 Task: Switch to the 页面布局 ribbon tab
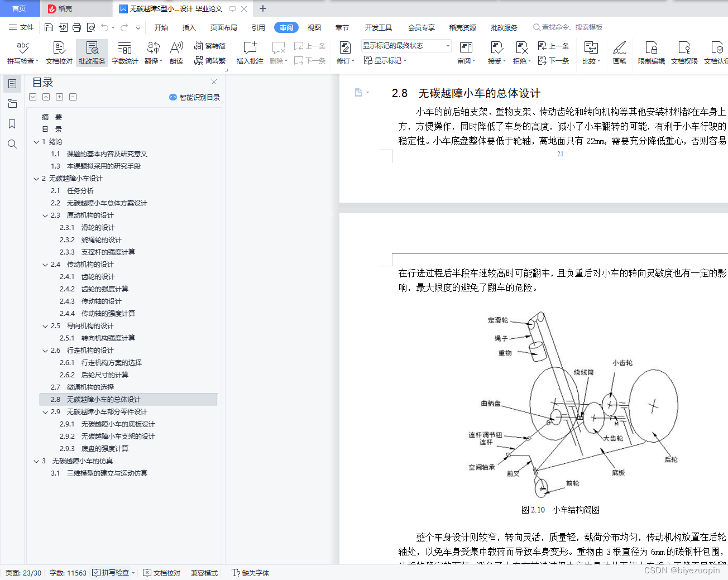tap(224, 27)
